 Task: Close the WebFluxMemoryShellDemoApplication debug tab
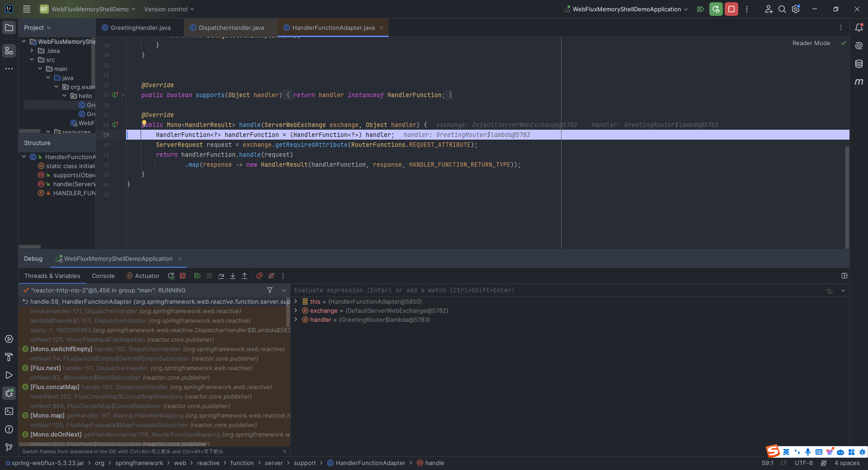click(180, 259)
